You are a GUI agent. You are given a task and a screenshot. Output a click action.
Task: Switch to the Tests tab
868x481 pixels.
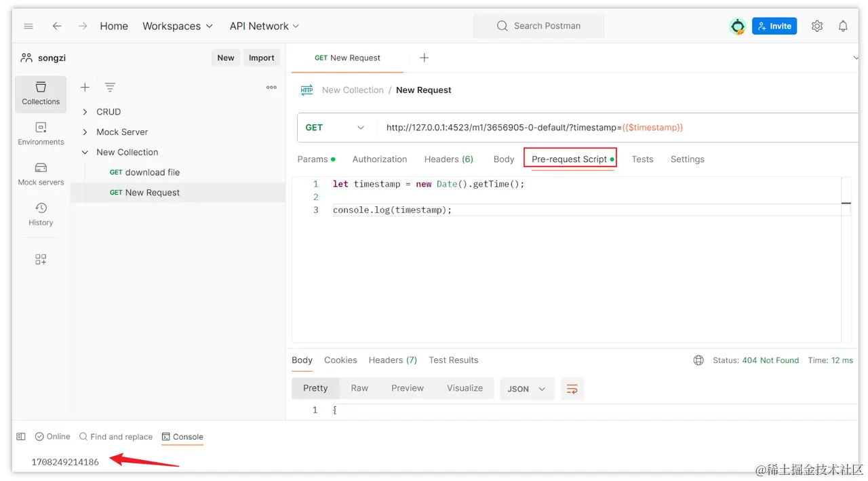tap(642, 159)
